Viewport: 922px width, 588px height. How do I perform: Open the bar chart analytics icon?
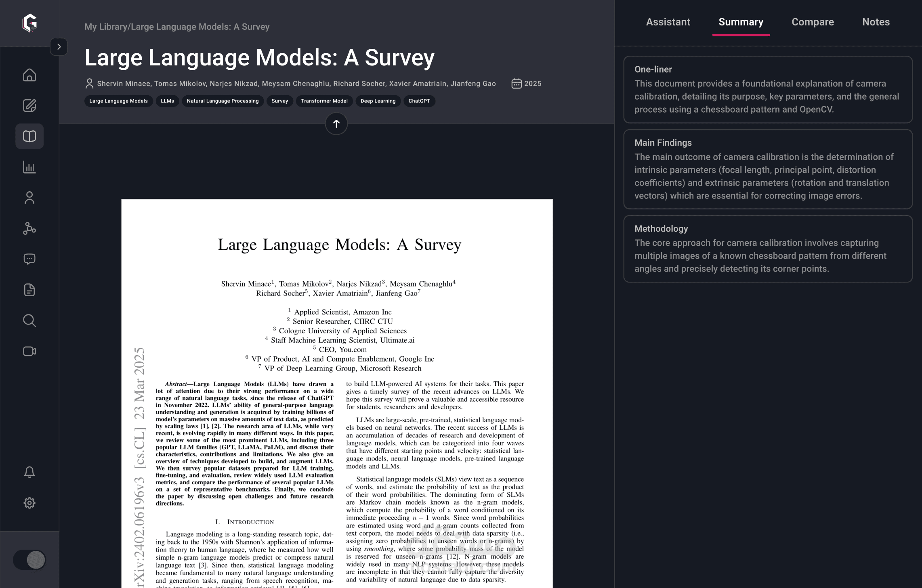[29, 167]
